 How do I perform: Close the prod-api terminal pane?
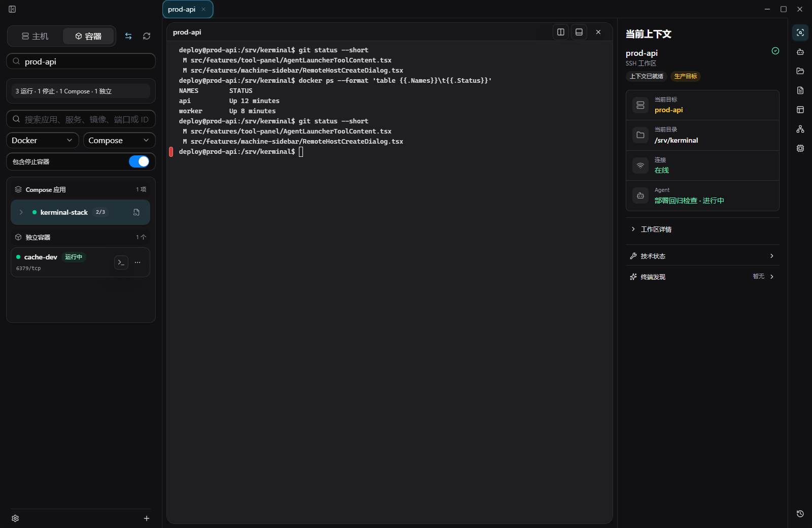tap(598, 32)
